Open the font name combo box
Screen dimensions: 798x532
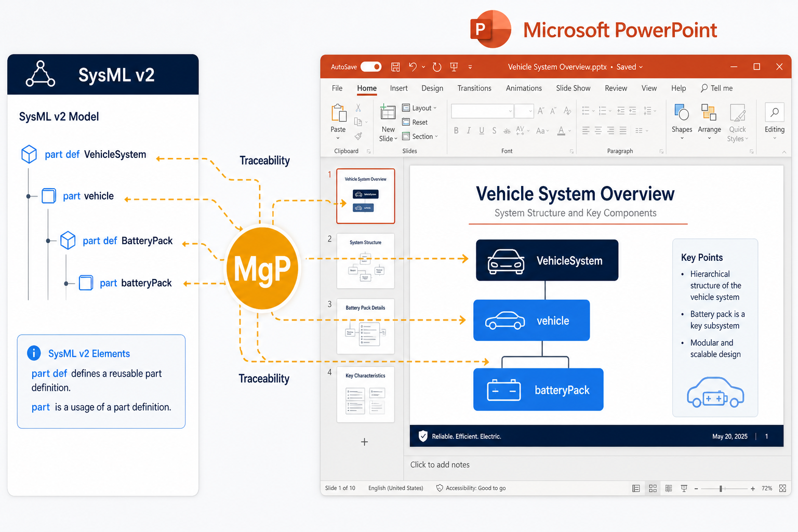pyautogui.click(x=483, y=111)
